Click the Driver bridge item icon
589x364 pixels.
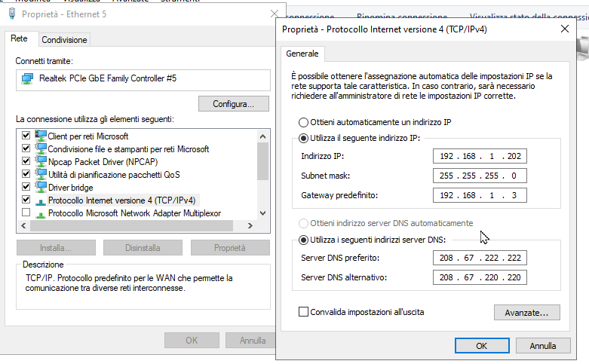tap(41, 187)
